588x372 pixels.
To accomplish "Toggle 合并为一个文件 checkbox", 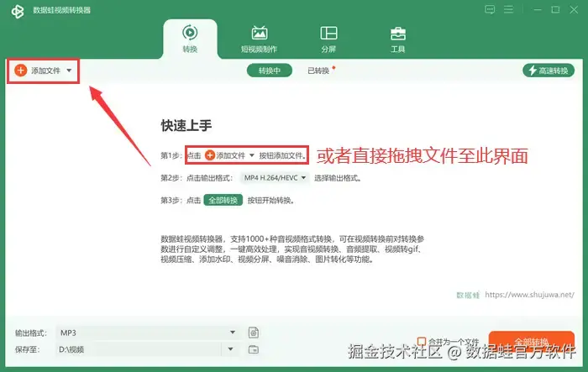I will [x=422, y=341].
